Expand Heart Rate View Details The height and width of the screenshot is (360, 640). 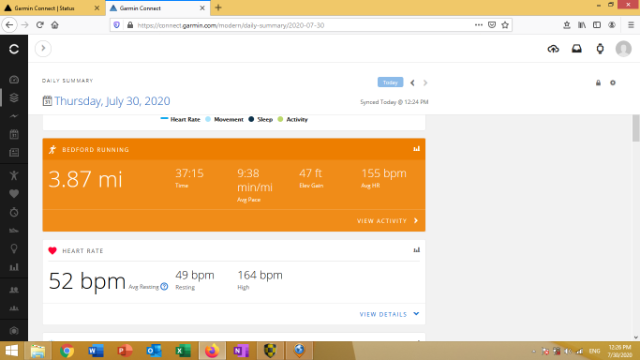(389, 314)
